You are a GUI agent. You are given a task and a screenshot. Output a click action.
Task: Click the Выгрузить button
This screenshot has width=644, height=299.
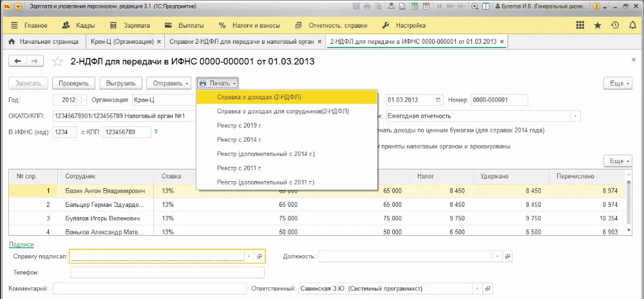(x=121, y=83)
